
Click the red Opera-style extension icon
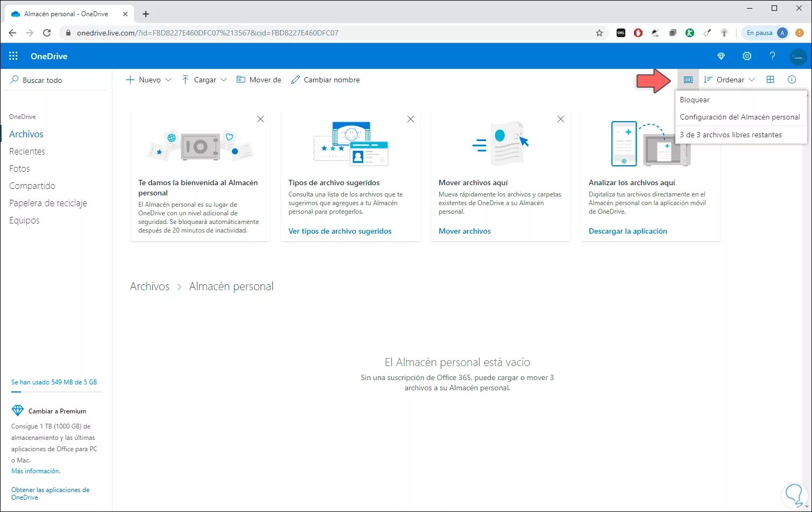(638, 33)
